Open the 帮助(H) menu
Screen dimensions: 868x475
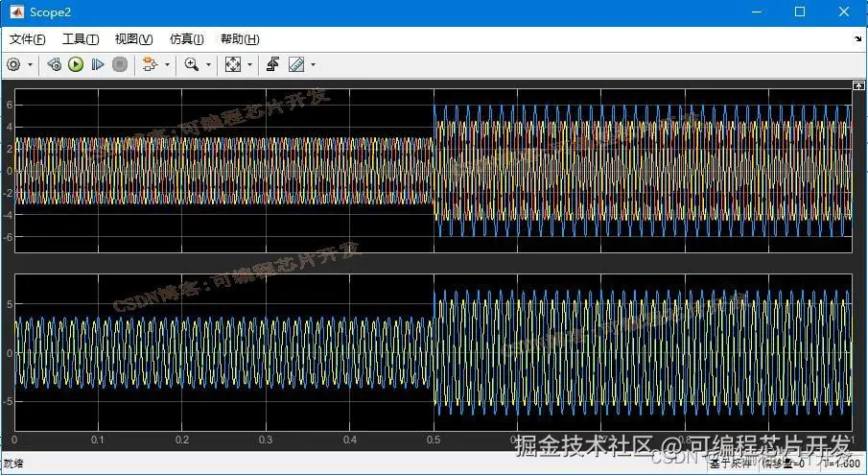(x=240, y=39)
